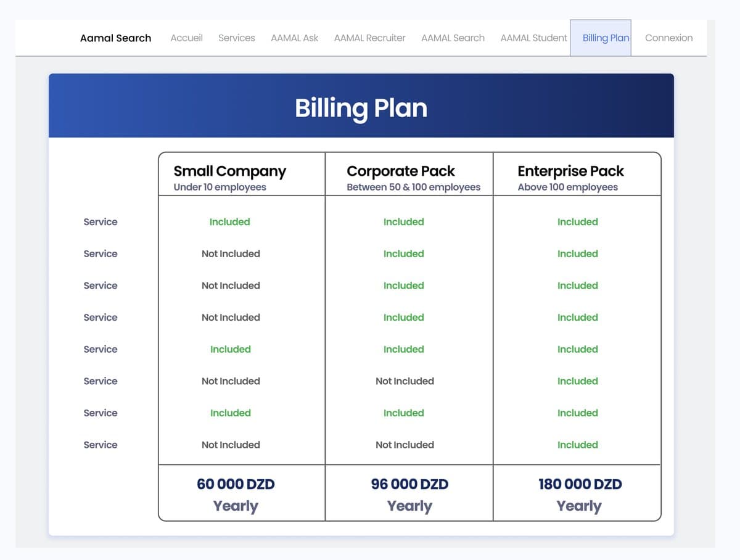This screenshot has height=560, width=740.
Task: Click Yearly under the 60 000 DZD price
Action: point(236,506)
